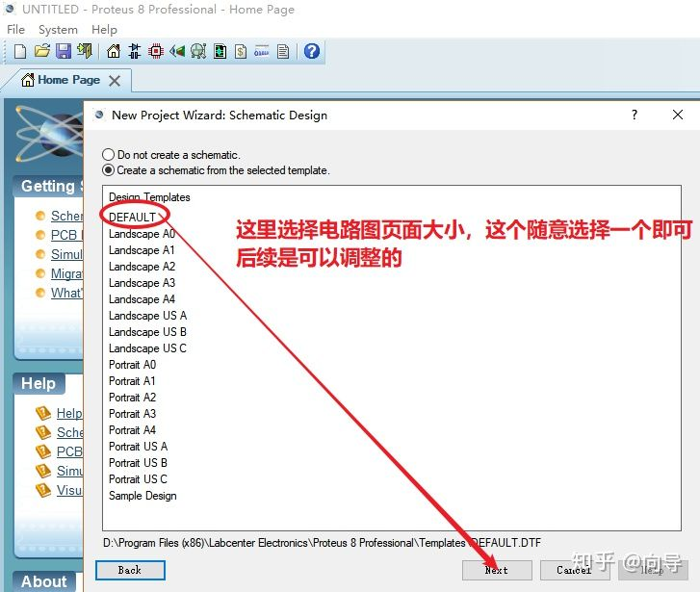This screenshot has width=700, height=592.
Task: Open the 'Sche...' Getting Started link
Action: 67,216
